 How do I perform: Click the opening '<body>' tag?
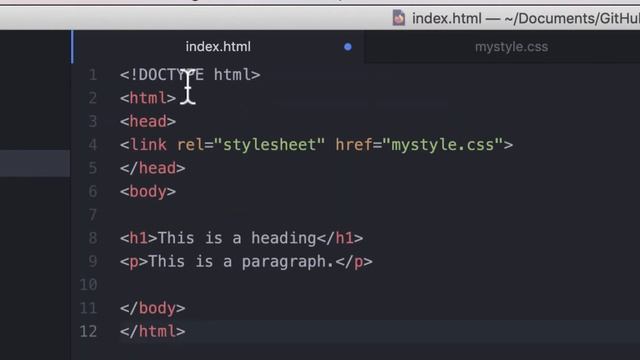[x=148, y=191]
